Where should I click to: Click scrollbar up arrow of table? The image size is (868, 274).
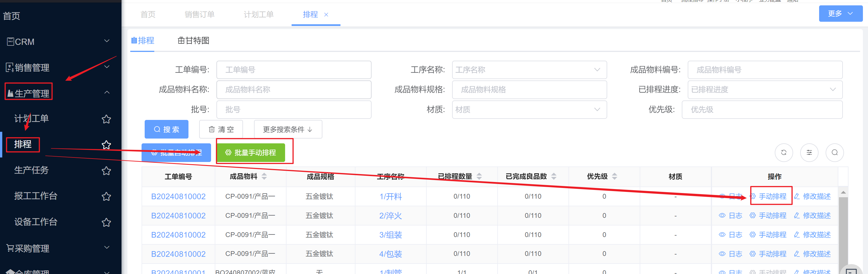(x=843, y=192)
